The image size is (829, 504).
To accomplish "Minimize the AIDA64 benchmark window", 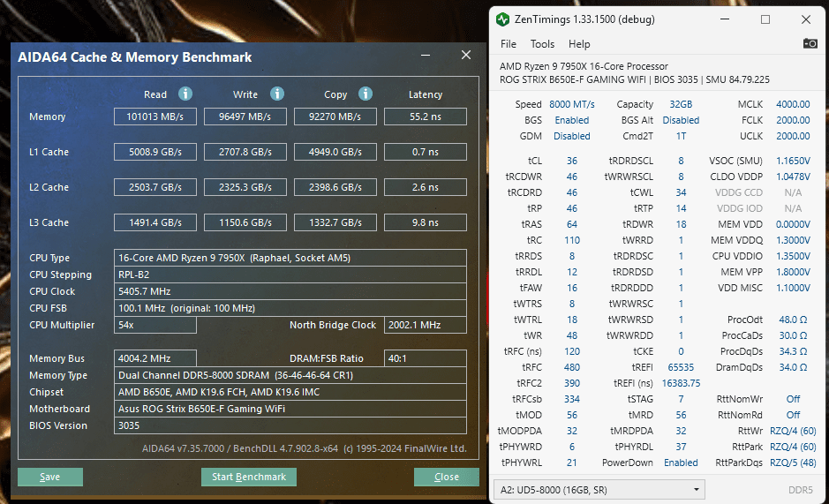I will [x=426, y=55].
